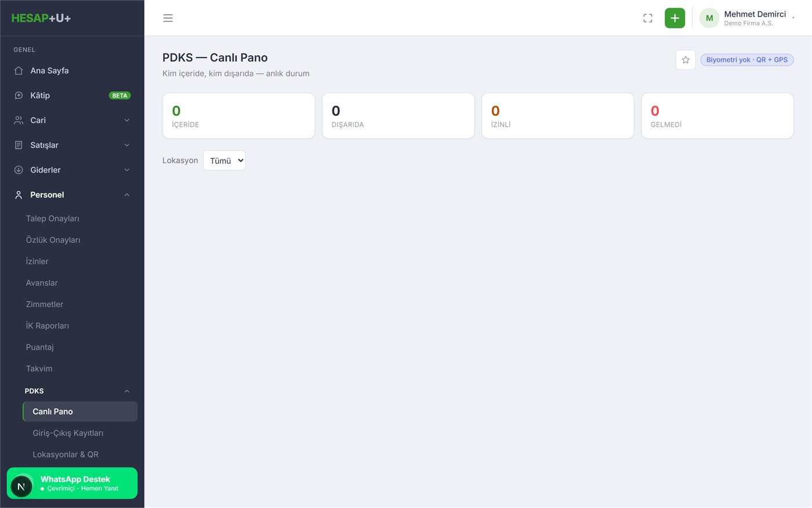Mark this page as favorite with the star

pos(686,60)
